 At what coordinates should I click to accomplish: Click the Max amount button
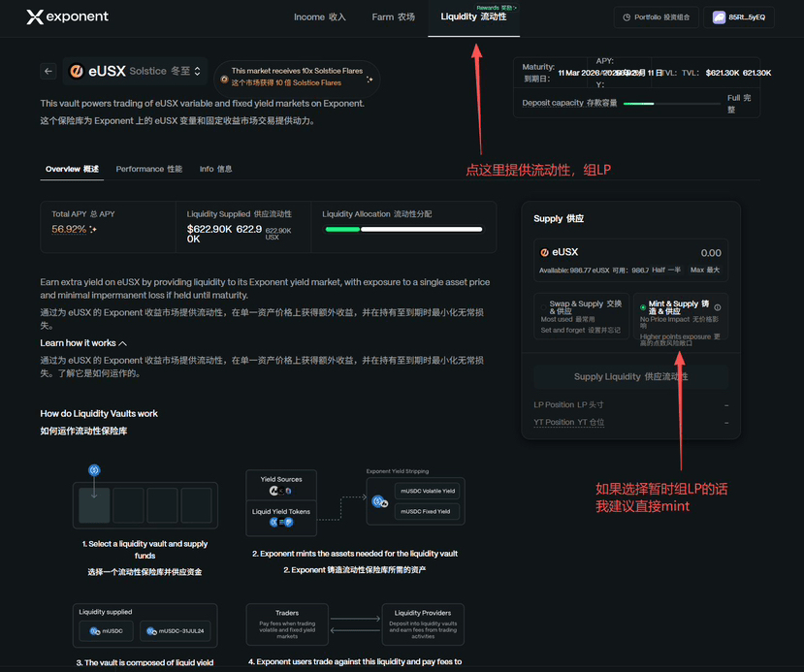(705, 270)
